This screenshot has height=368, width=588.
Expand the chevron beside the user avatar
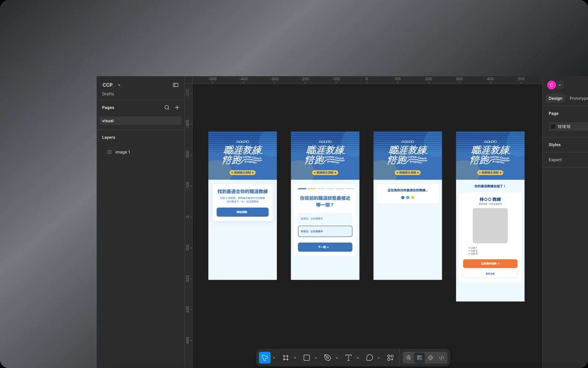[560, 85]
